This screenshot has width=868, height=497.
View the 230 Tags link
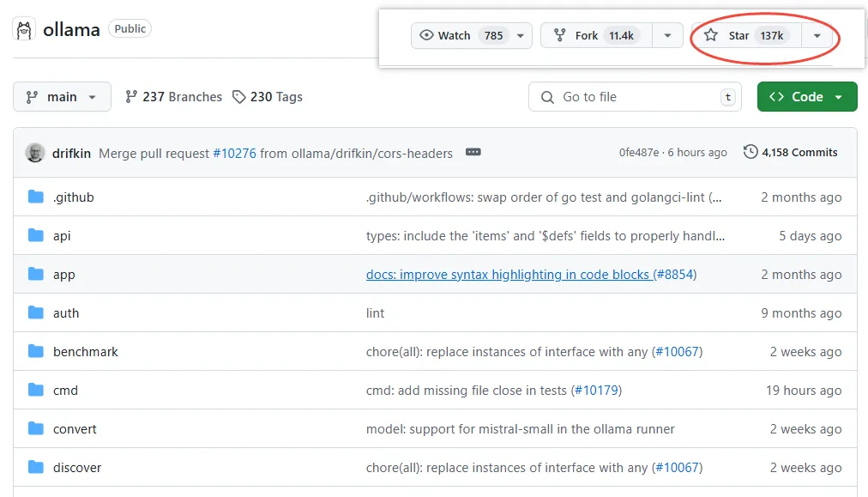[x=268, y=97]
